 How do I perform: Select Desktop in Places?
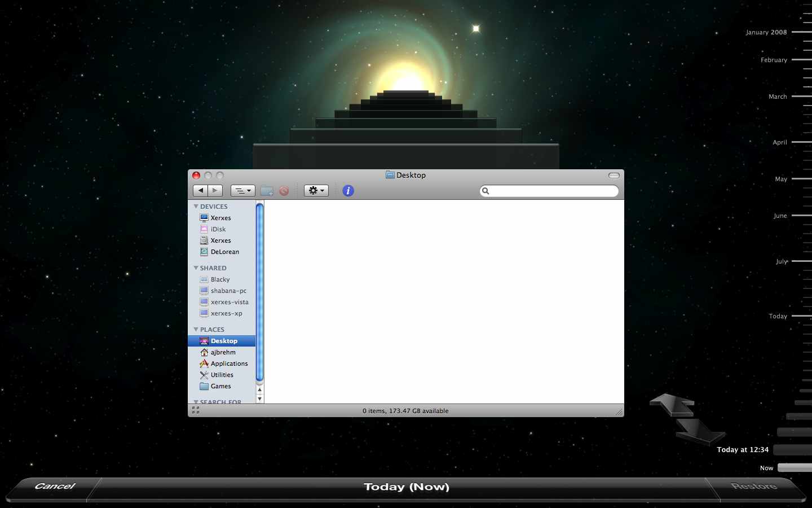click(222, 341)
